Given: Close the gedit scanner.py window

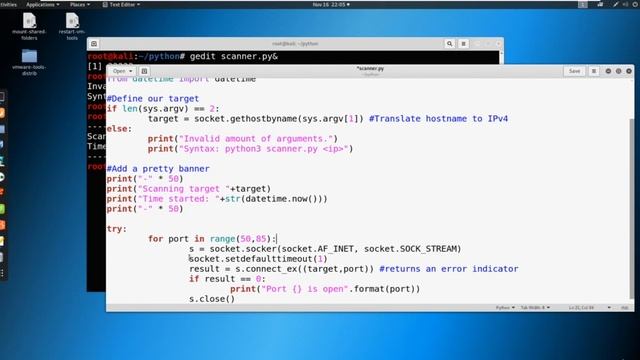Looking at the screenshot, I should tap(629, 71).
